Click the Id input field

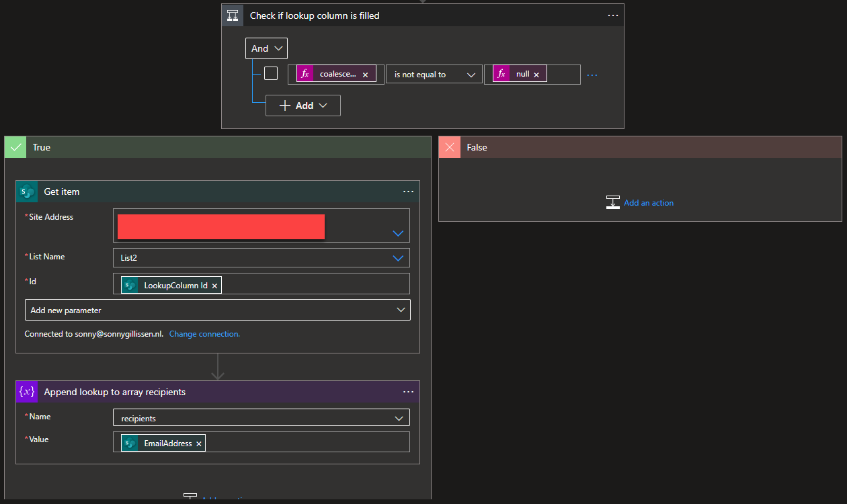click(x=261, y=284)
